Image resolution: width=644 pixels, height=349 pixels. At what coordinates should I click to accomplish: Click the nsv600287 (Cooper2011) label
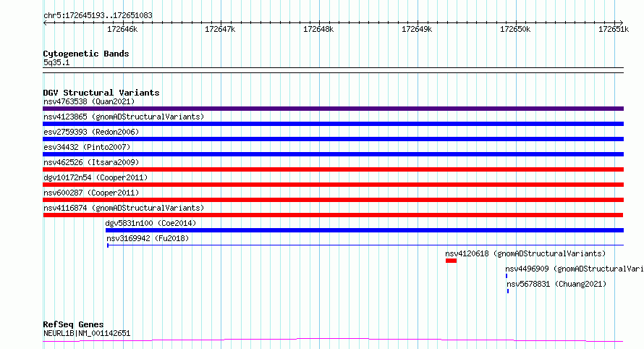[91, 193]
